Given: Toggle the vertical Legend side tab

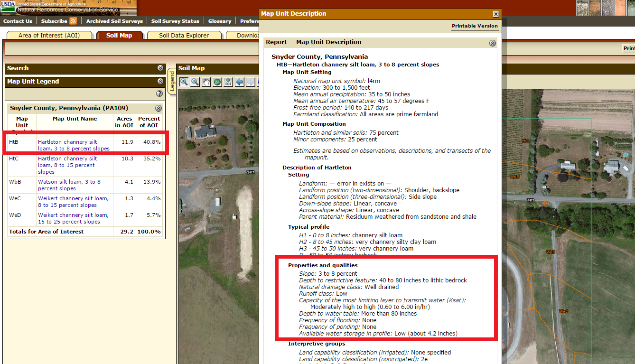Looking at the screenshot, I should coord(172,81).
